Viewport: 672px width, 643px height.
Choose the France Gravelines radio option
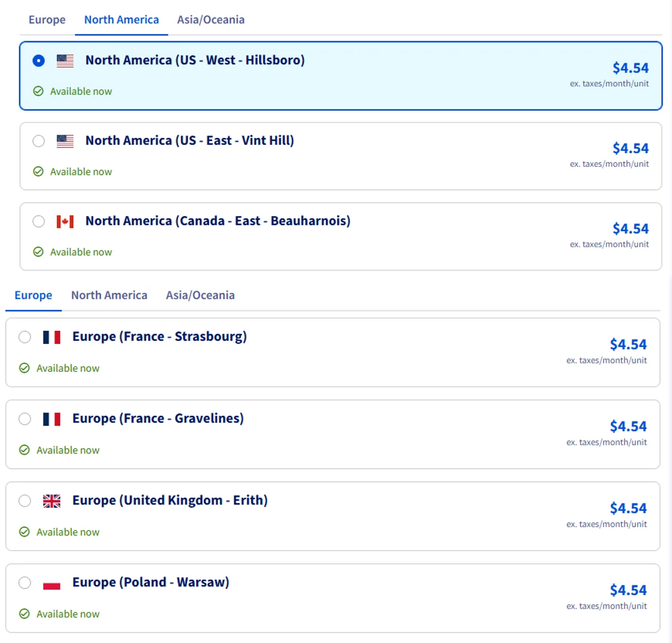tap(24, 419)
